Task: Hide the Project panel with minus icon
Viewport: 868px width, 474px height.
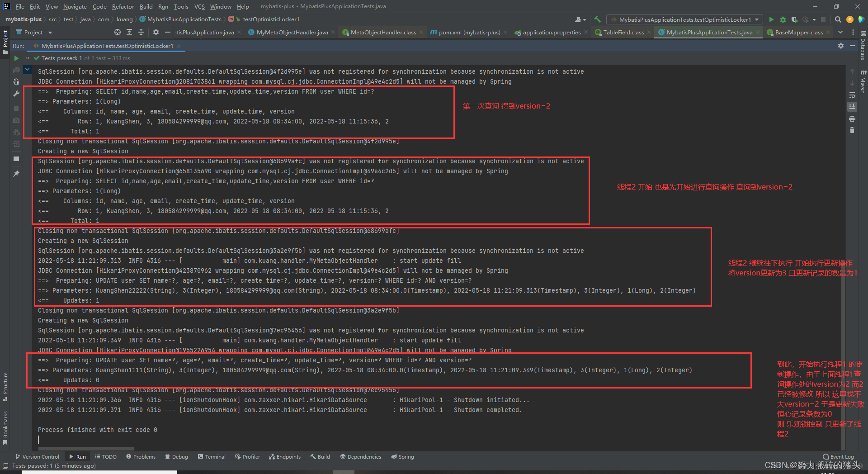Action: click(168, 32)
